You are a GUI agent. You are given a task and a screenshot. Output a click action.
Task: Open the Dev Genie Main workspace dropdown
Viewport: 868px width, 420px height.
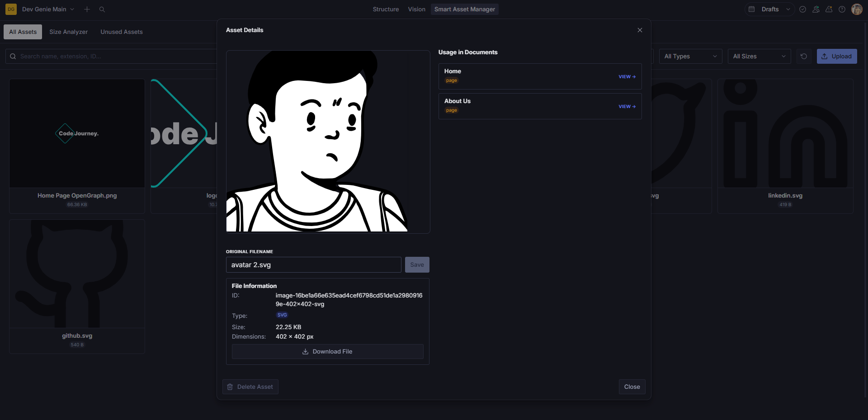(x=48, y=9)
